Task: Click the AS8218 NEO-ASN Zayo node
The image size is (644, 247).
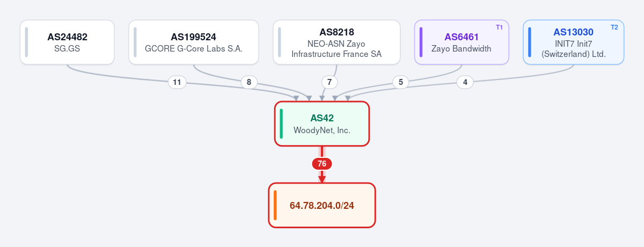Action: (336, 42)
